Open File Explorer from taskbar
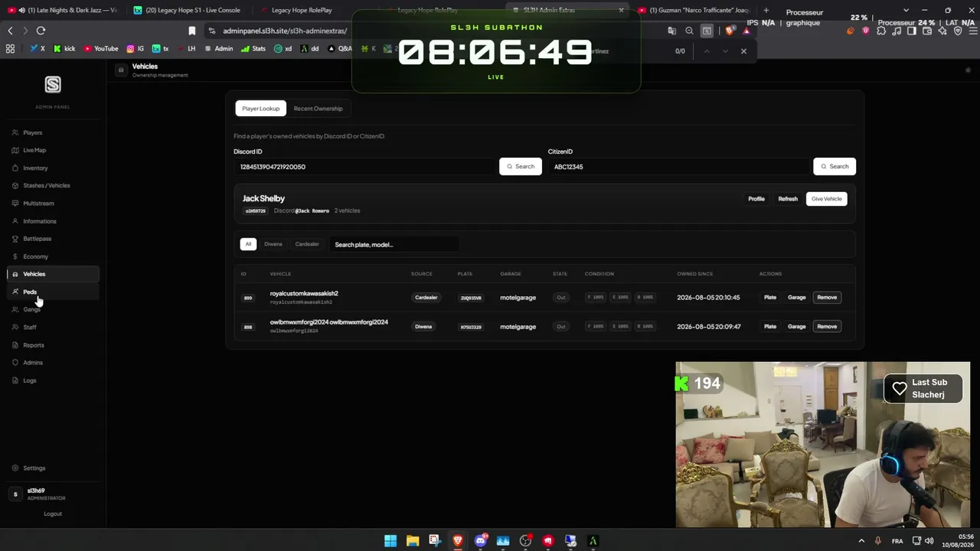 coord(413,541)
